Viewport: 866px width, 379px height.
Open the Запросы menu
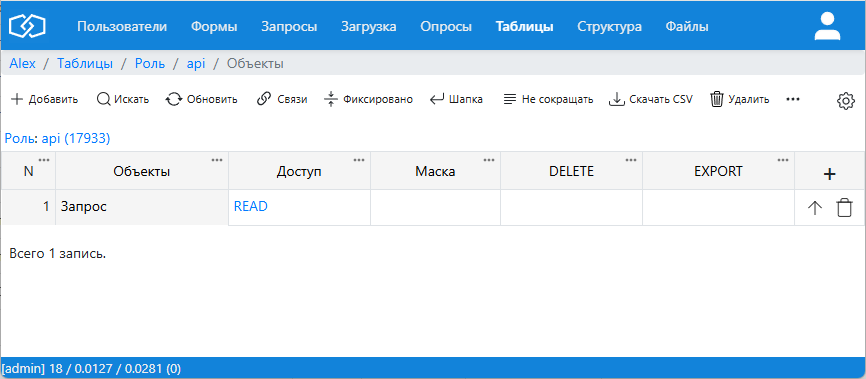coord(289,27)
